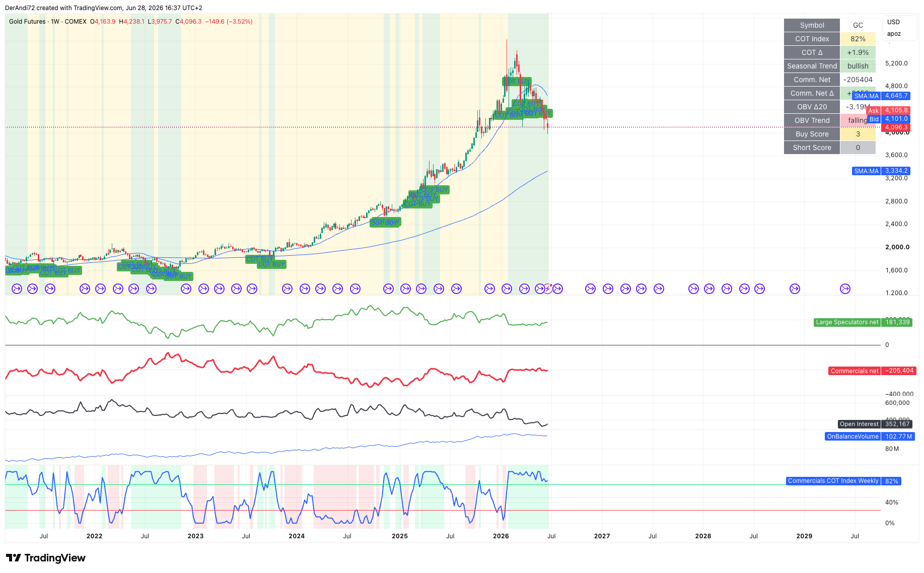
Task: Click the Short Score label cell
Action: [812, 148]
